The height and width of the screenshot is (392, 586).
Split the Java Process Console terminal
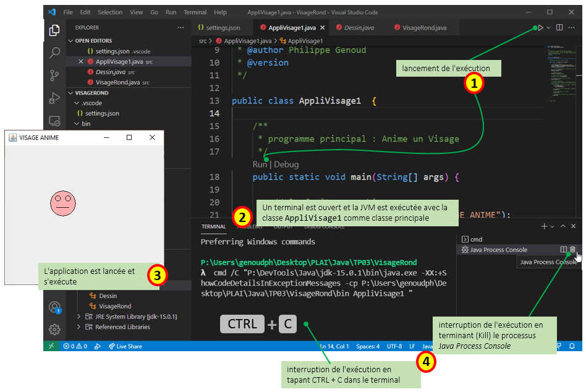pos(563,250)
